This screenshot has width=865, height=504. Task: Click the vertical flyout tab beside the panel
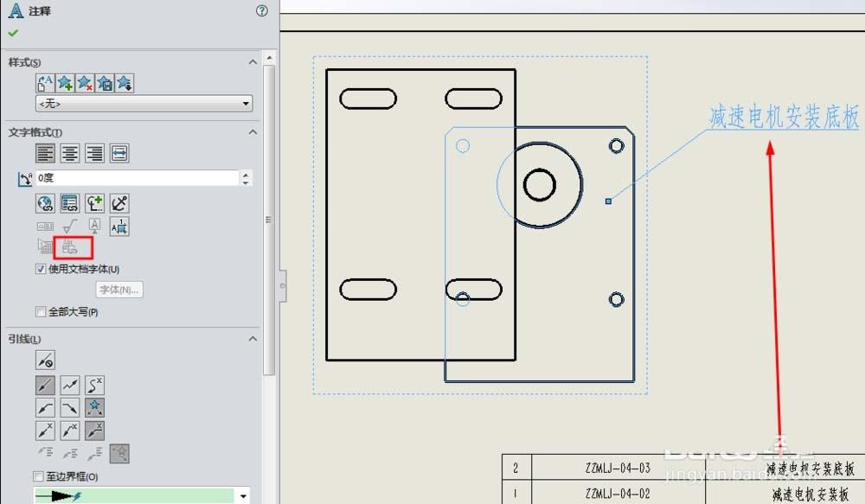coord(281,285)
